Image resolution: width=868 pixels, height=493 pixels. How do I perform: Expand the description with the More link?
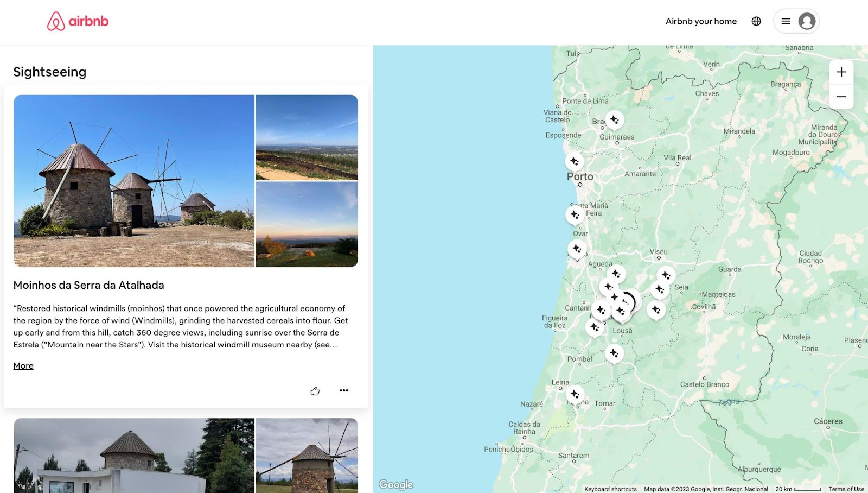coord(23,365)
